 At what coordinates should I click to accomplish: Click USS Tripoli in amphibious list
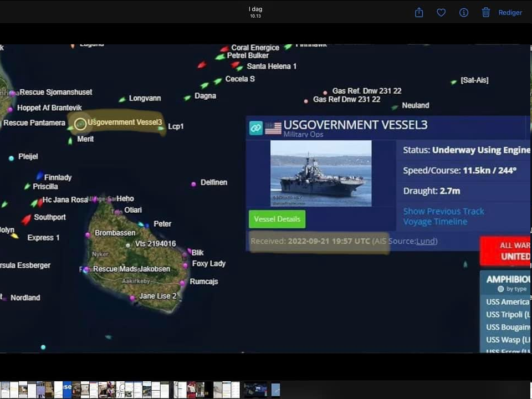(x=508, y=315)
